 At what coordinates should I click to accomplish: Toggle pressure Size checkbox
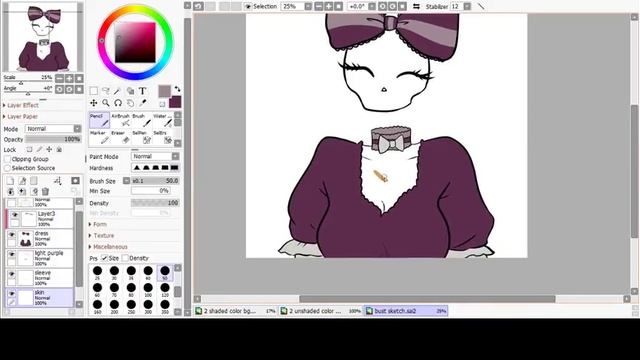coord(104,258)
